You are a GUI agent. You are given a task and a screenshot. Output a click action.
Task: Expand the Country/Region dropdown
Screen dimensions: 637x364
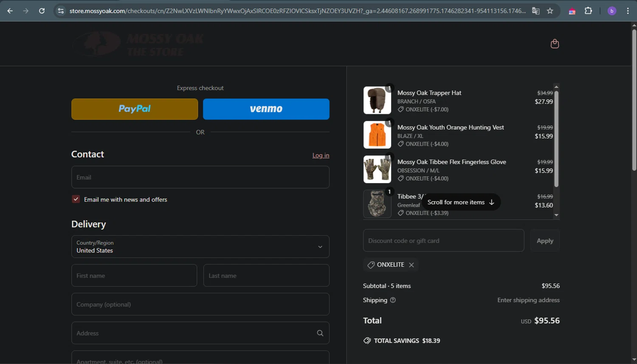[200, 246]
